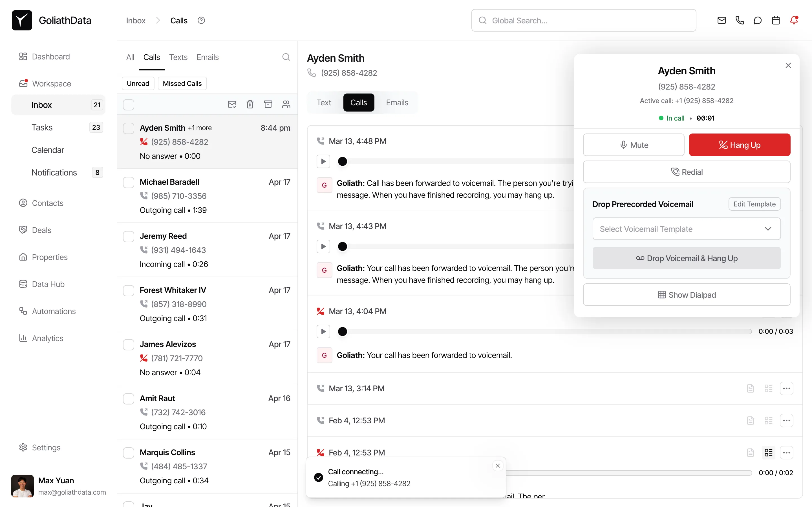Click the Show Dialpad button
The height and width of the screenshot is (507, 812).
coord(686,295)
